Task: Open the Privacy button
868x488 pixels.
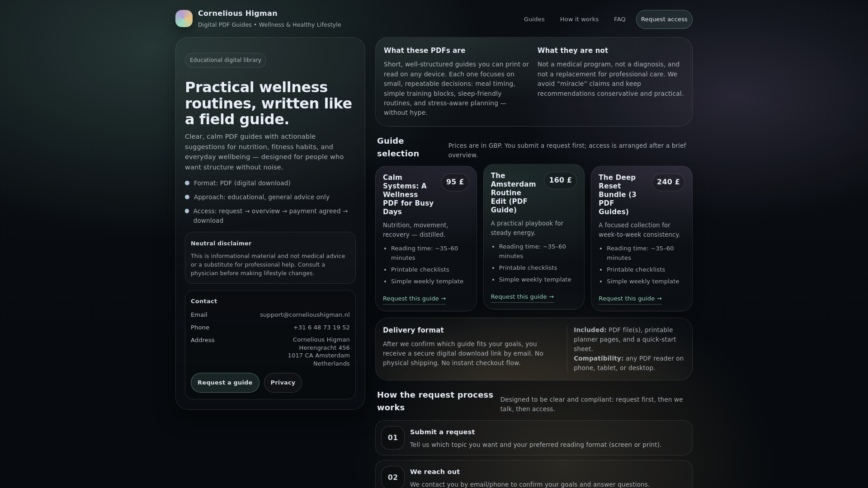Action: pos(283,383)
